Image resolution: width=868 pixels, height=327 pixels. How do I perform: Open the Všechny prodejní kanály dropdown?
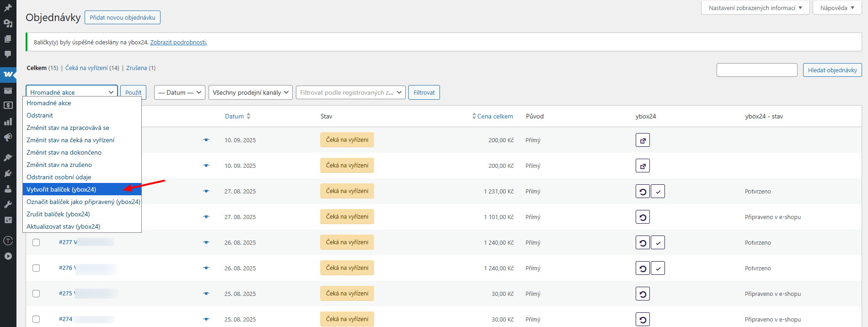[250, 92]
